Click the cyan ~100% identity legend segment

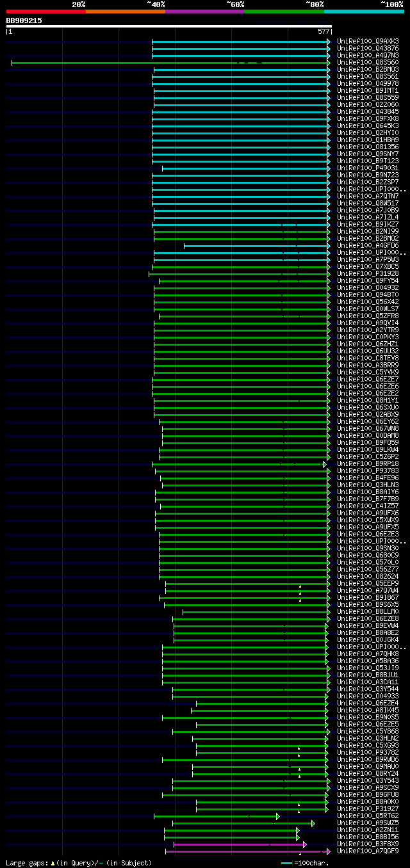[364, 12]
